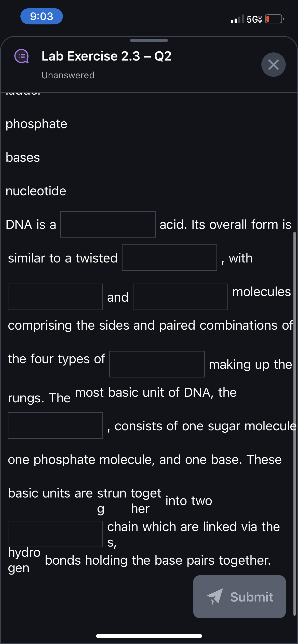This screenshot has height=644, width=298.
Task: Select the blank before the word 'and'
Action: click(55, 297)
